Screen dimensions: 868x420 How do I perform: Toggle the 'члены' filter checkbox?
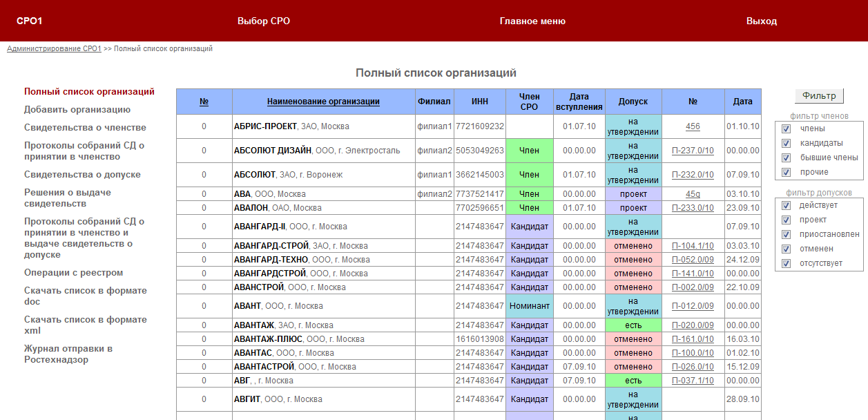click(786, 128)
